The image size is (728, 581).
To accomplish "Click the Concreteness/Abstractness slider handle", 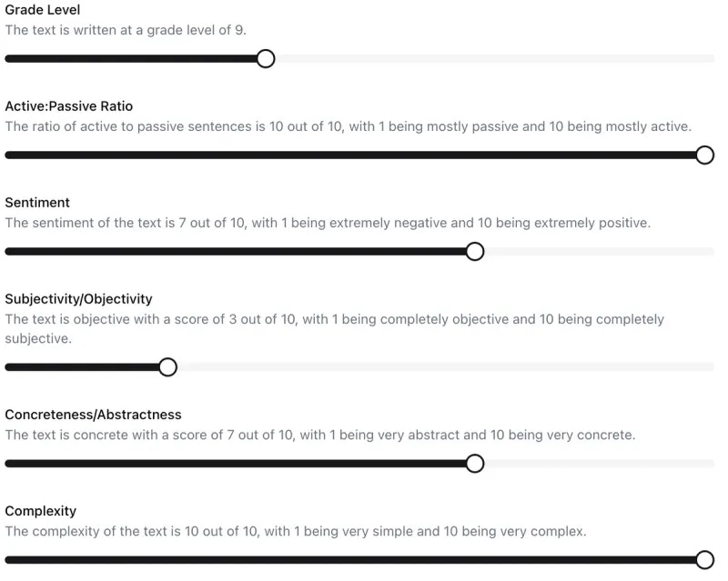I will pyautogui.click(x=474, y=464).
